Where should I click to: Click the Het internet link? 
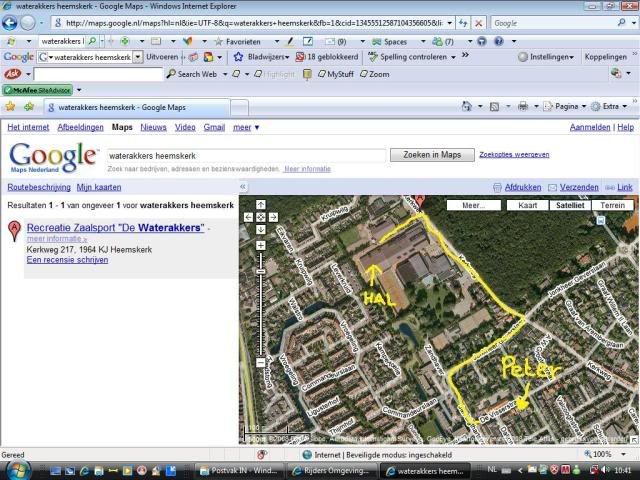coord(28,127)
